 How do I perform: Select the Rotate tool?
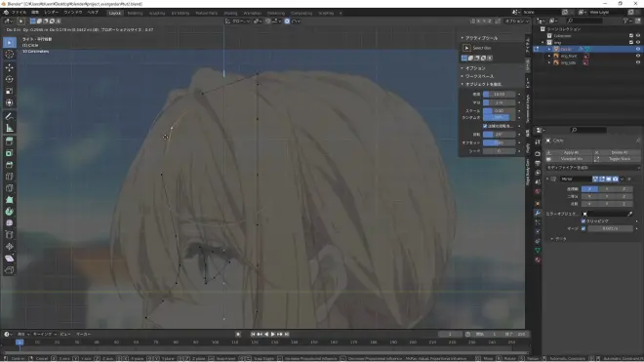(10, 79)
